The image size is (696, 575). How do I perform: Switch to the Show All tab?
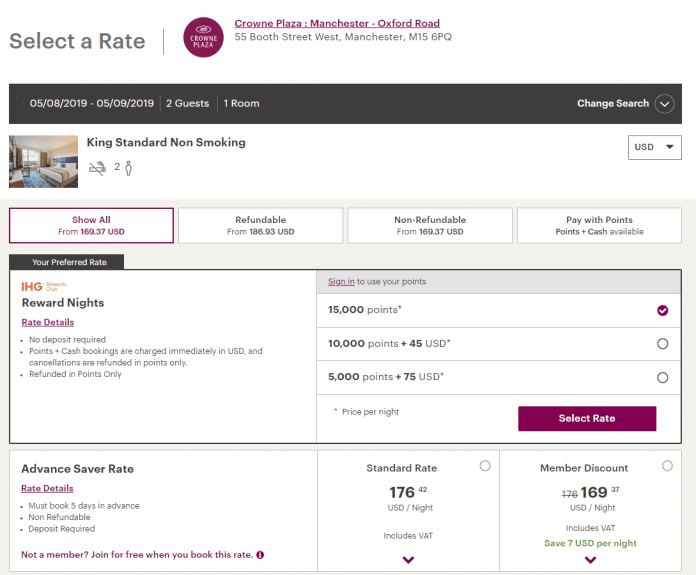(x=91, y=226)
